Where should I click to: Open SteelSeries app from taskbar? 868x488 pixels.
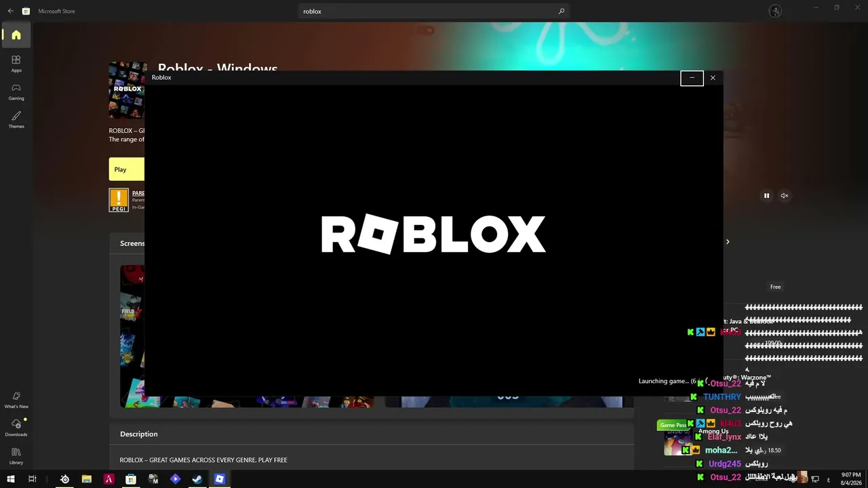point(64,479)
